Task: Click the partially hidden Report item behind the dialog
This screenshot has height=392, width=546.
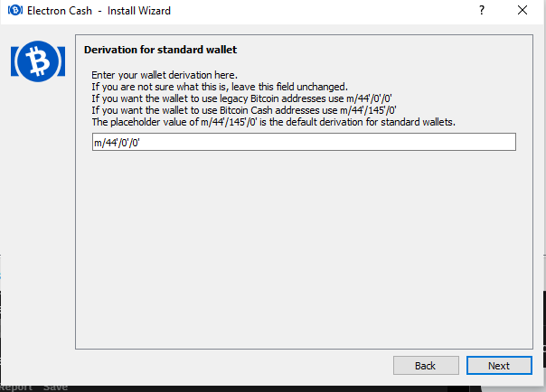Action: [x=16, y=387]
